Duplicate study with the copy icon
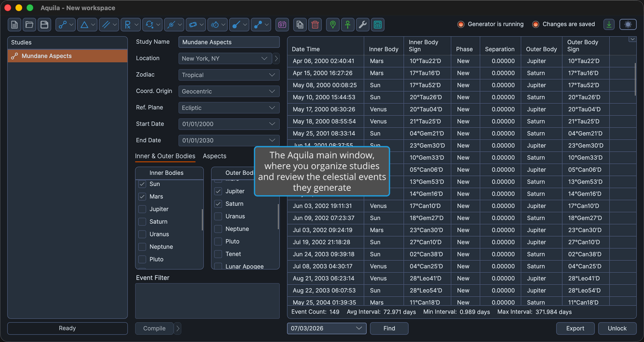Screen dimensions: 644x342 [300, 25]
